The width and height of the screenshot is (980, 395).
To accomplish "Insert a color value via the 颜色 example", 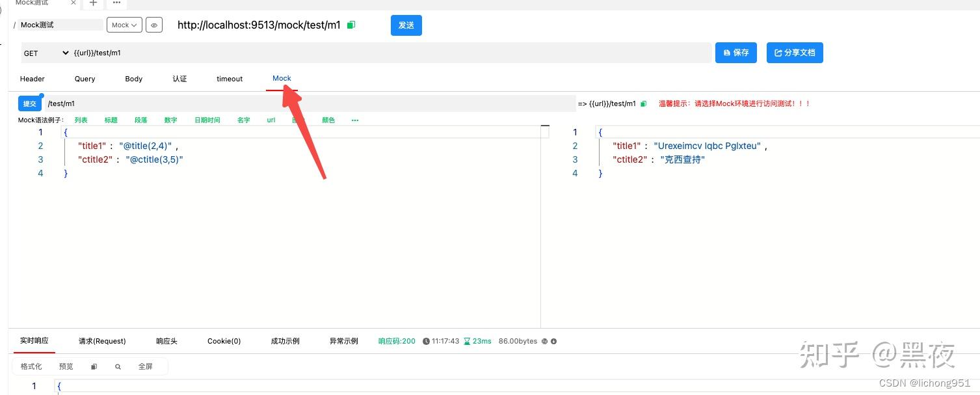I will (328, 120).
